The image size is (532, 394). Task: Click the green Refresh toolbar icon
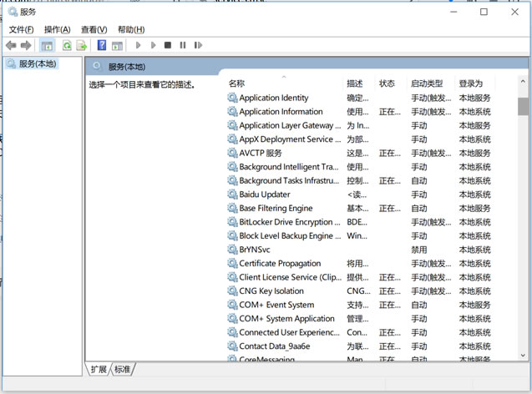point(67,45)
